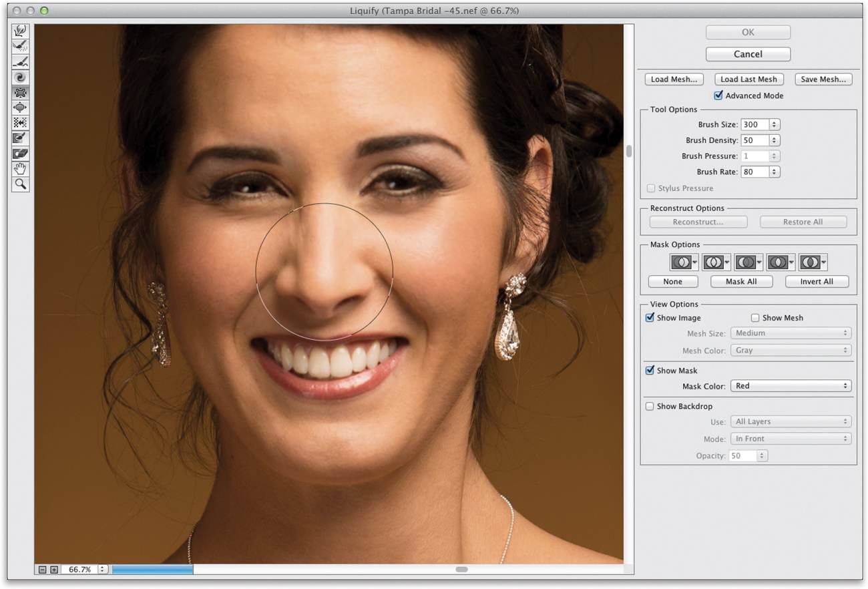Uncheck the Advanced Mode checkbox
The image size is (868, 589).
tap(718, 95)
